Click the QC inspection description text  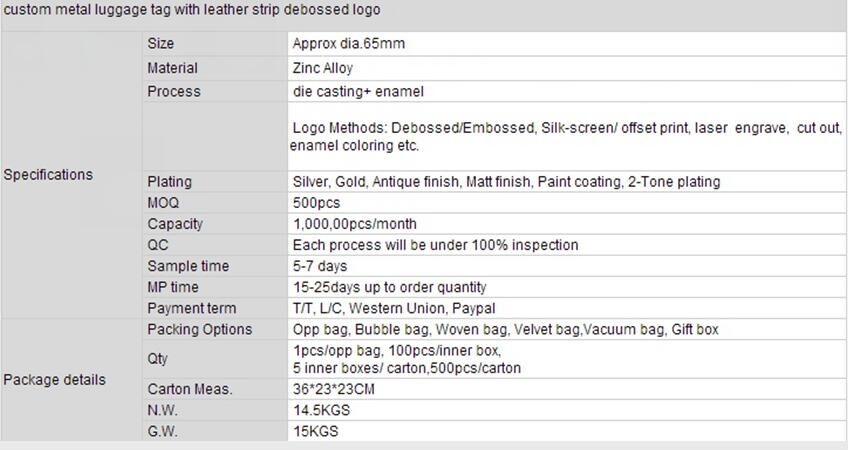click(x=435, y=245)
